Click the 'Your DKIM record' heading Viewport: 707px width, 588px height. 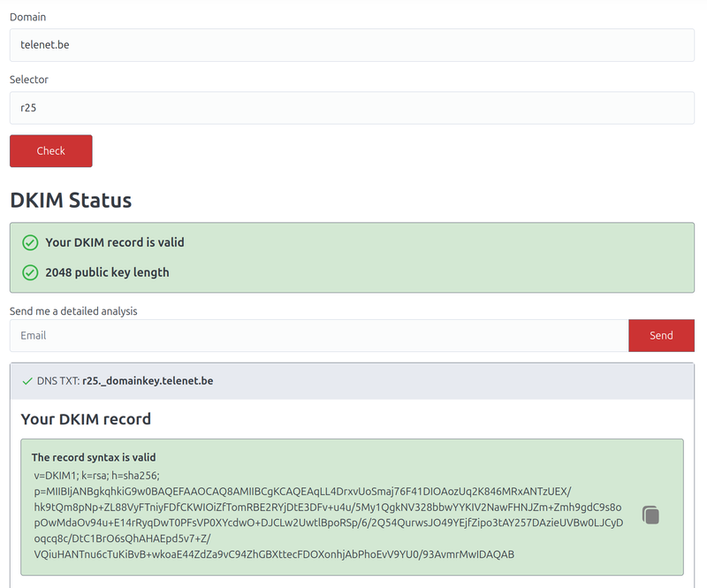tap(86, 419)
